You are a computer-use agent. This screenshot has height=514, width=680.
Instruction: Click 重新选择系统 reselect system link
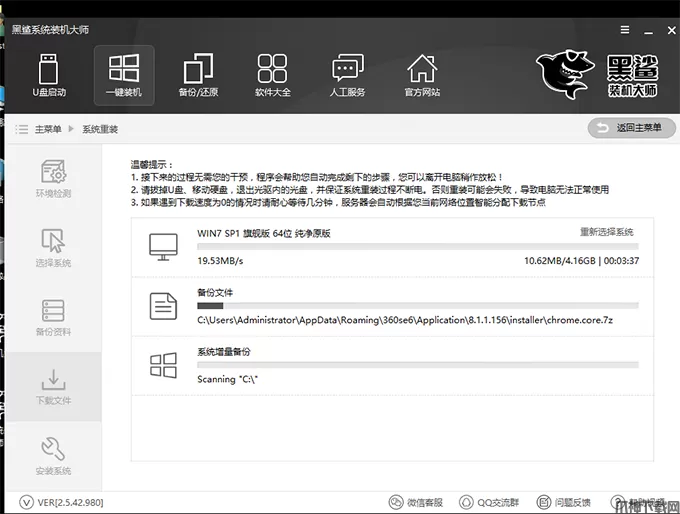[606, 232]
